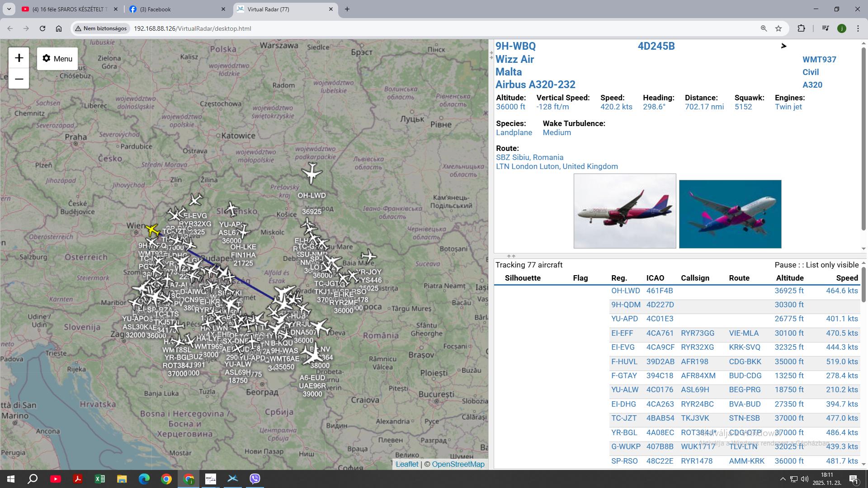Toggle the 'List only visible' filter
The width and height of the screenshot is (868, 488).
point(832,265)
